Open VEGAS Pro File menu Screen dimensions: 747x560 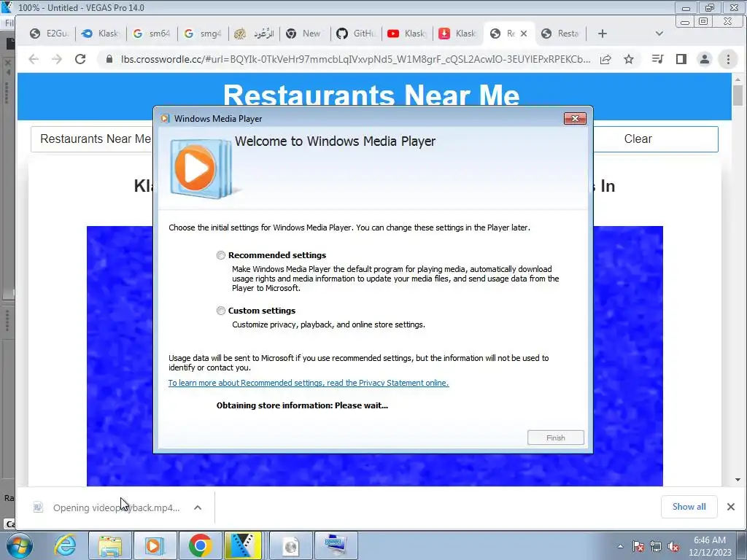8,23
